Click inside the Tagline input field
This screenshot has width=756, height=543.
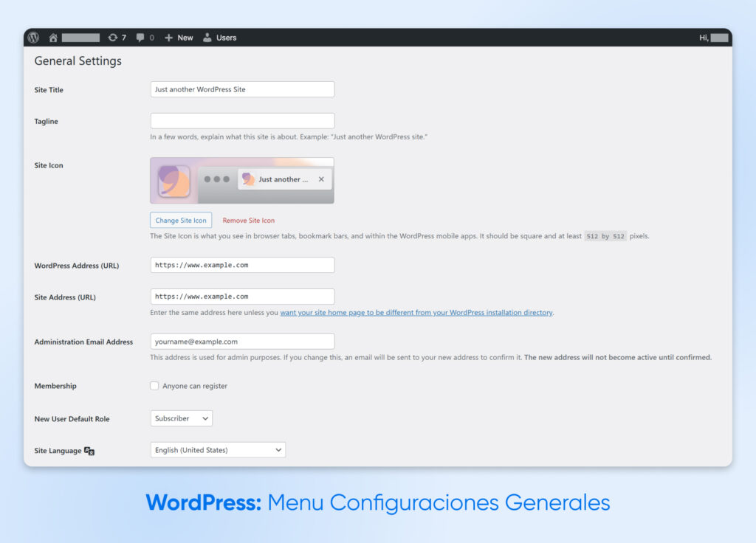click(x=242, y=120)
